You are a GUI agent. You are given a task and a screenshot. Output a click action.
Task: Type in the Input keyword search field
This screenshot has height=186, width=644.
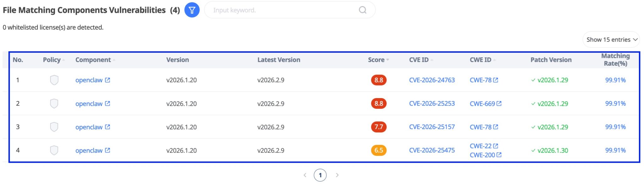click(283, 10)
